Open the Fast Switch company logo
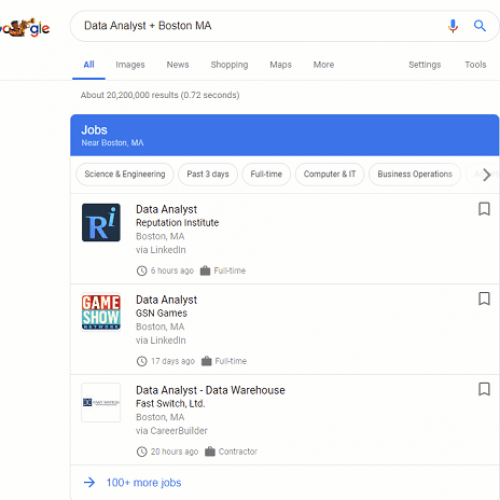500x500 pixels. [x=101, y=402]
